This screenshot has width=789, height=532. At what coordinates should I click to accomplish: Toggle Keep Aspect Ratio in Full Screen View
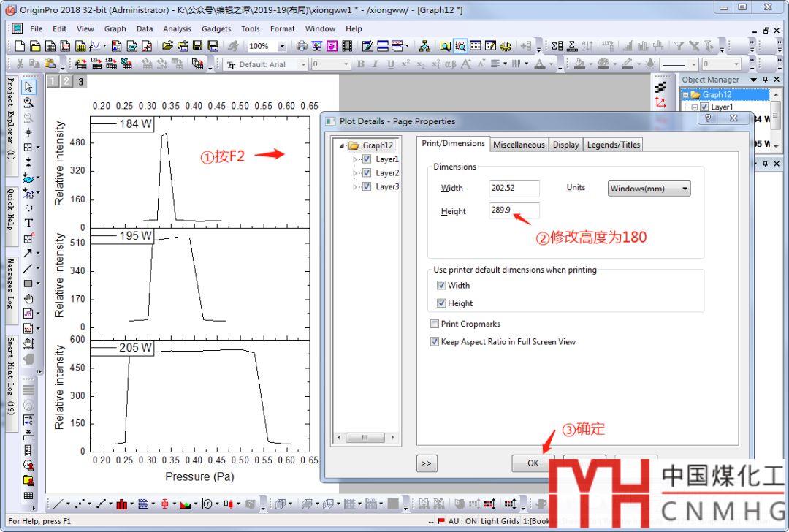tap(435, 341)
